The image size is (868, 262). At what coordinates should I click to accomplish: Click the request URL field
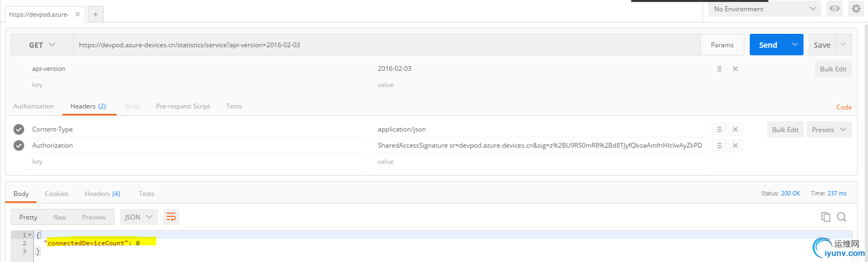coord(386,45)
